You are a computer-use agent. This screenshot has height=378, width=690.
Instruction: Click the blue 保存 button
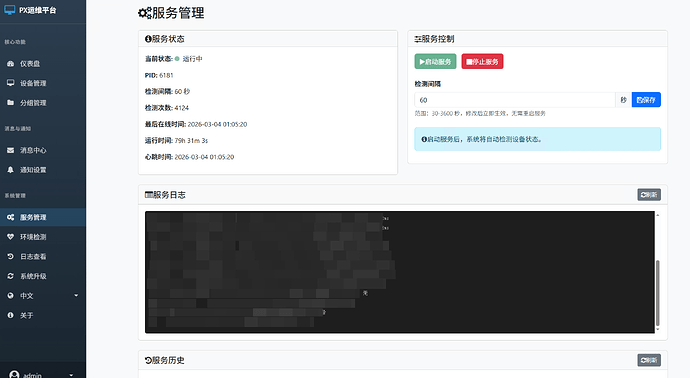(x=646, y=100)
